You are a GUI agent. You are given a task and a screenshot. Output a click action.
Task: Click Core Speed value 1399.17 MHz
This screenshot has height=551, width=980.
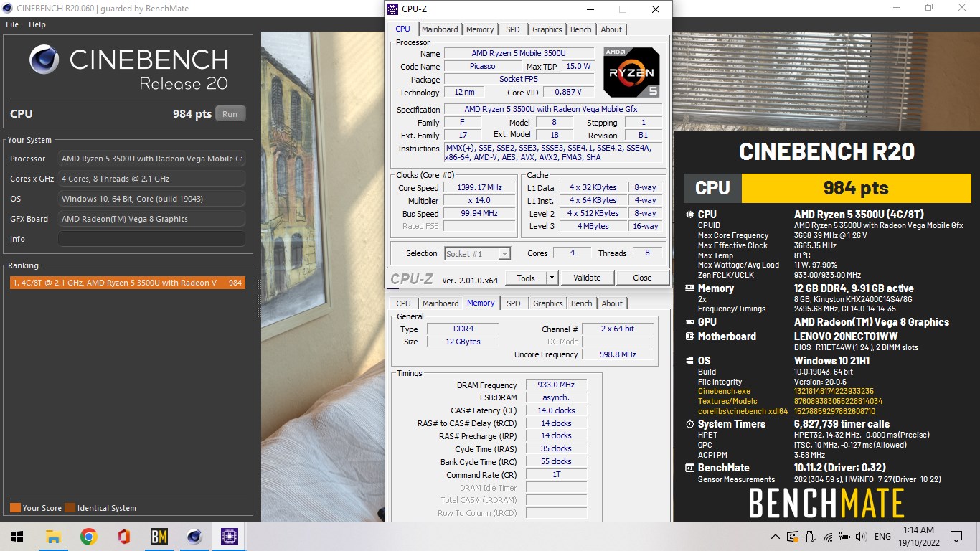click(479, 188)
